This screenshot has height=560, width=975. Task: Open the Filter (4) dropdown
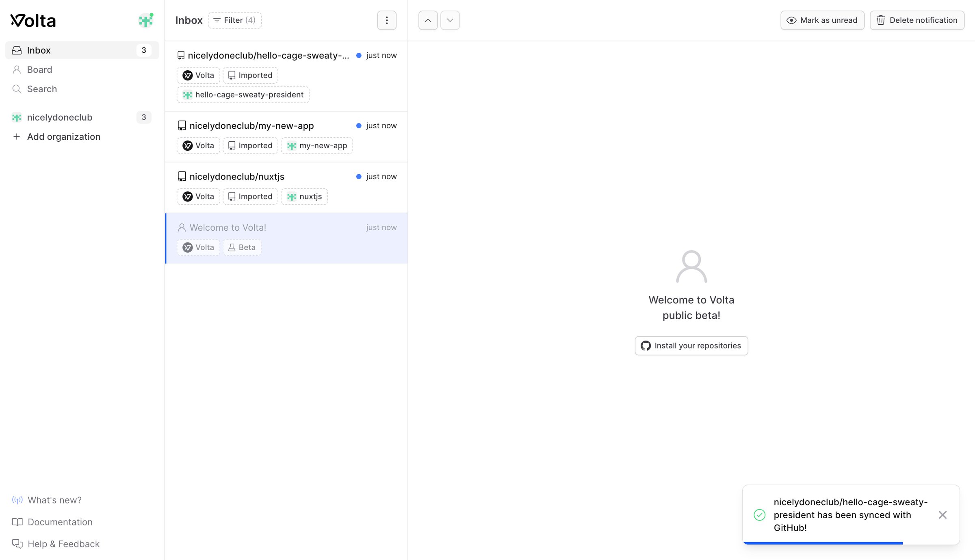[x=235, y=20]
